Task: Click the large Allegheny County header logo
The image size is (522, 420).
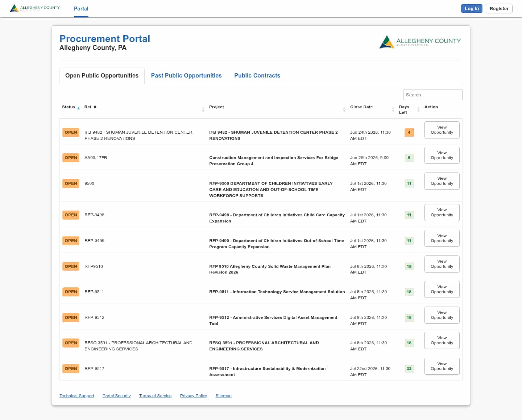Action: [x=420, y=42]
